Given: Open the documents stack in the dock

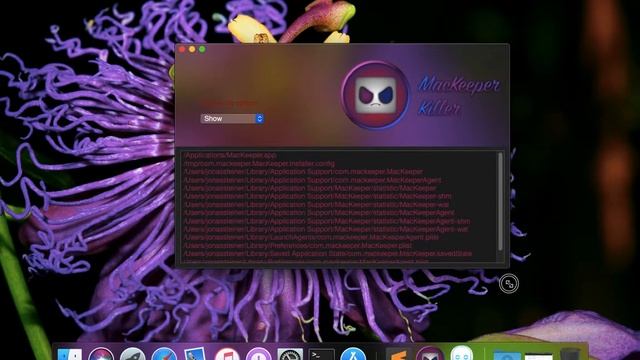Looking at the screenshot, I should pos(538,356).
